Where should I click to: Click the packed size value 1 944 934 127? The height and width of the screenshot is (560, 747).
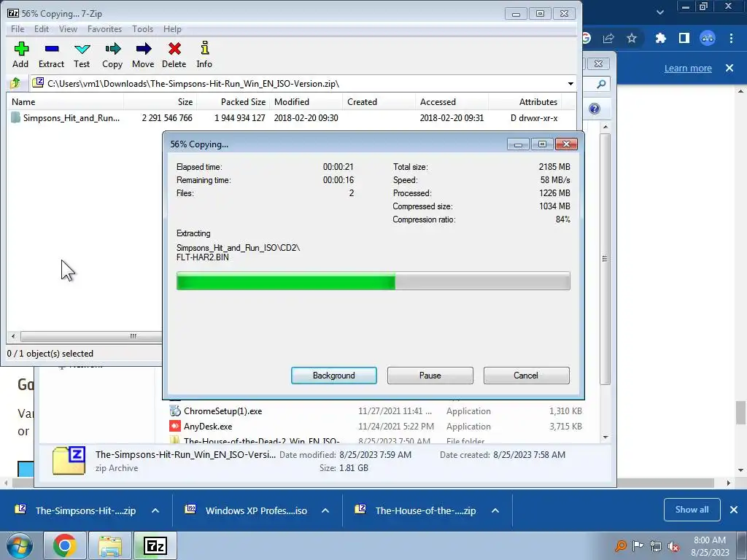pyautogui.click(x=239, y=117)
